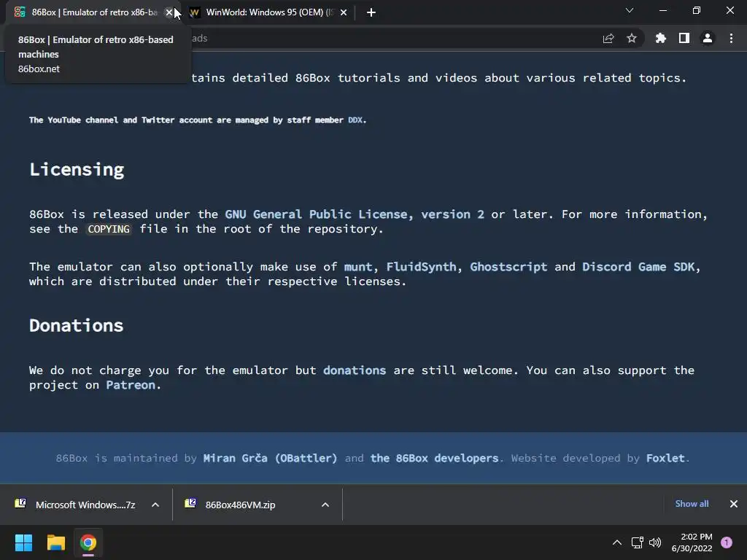Toggle the browser side panel icon

pyautogui.click(x=684, y=38)
